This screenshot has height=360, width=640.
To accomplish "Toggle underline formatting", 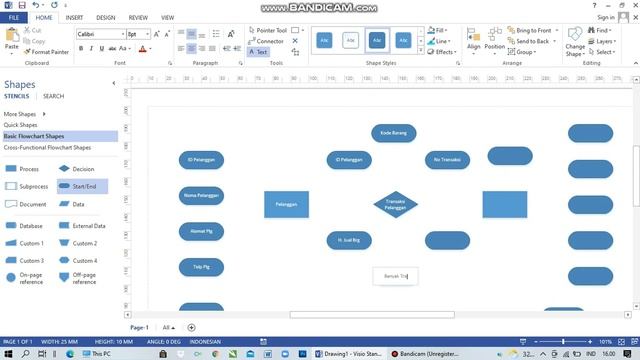I will point(102,49).
